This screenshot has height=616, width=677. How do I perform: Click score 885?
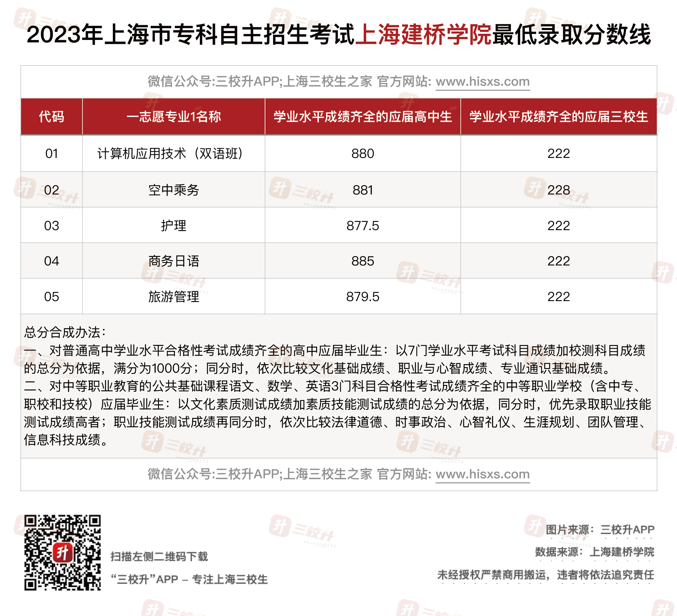(x=363, y=261)
